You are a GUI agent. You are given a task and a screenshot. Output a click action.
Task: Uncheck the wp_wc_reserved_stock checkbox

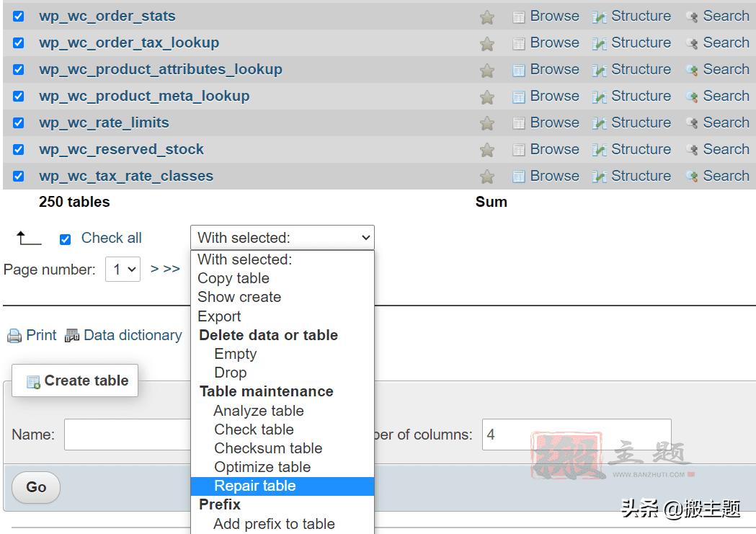[19, 150]
